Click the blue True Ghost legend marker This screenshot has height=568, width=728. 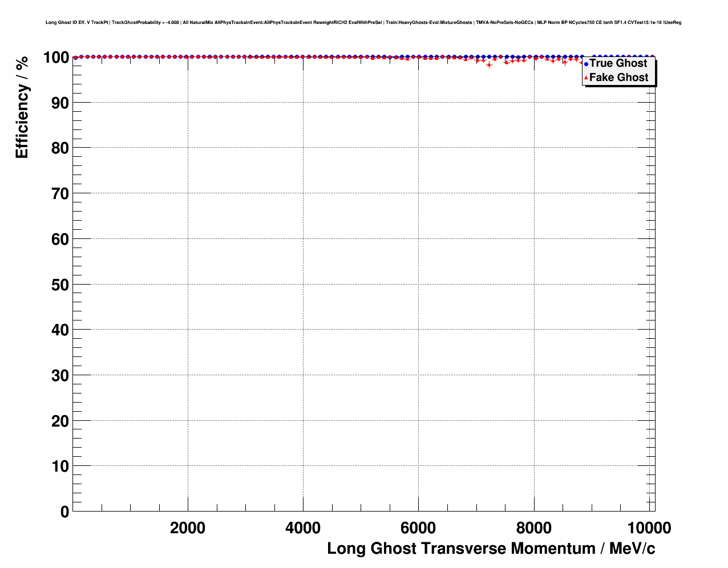point(585,64)
